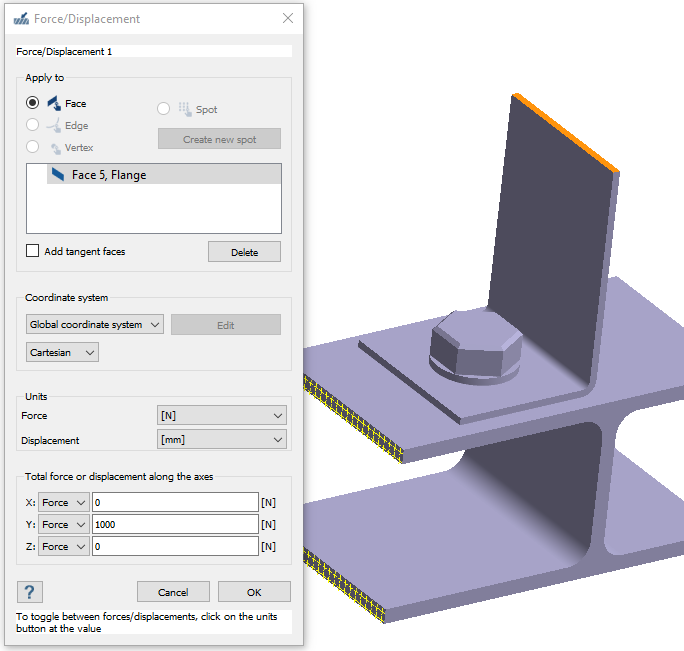Click the help question mark icon
Viewport: 684px width, 651px height.
click(30, 591)
